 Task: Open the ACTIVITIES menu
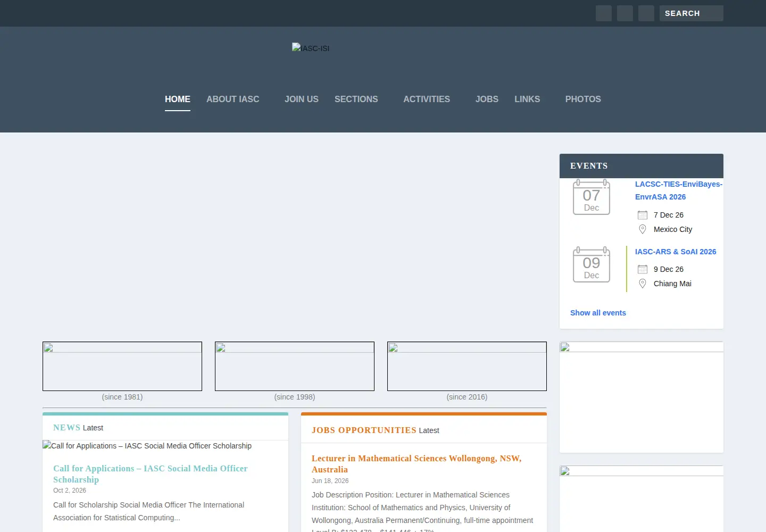(x=426, y=99)
